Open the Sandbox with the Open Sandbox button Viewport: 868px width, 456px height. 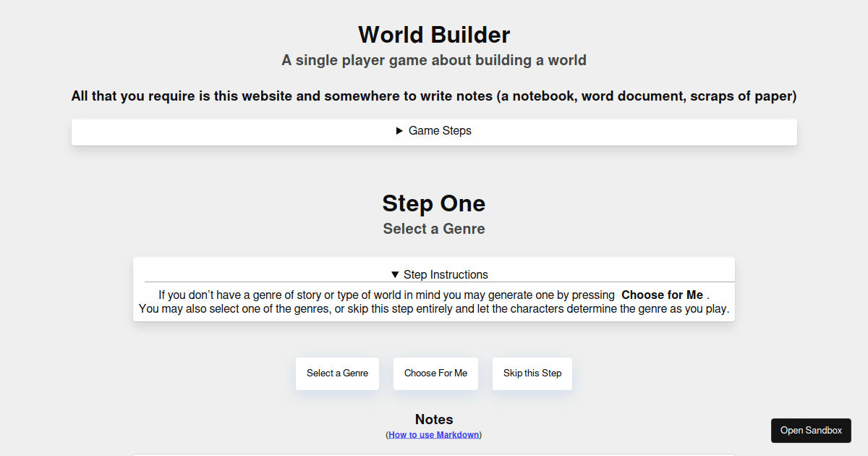pyautogui.click(x=811, y=430)
